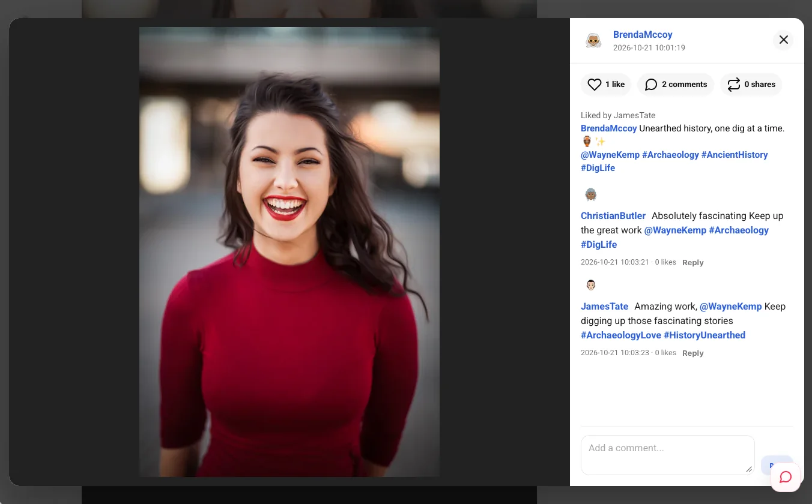Close the post viewer with the X
The width and height of the screenshot is (812, 504).
783,40
